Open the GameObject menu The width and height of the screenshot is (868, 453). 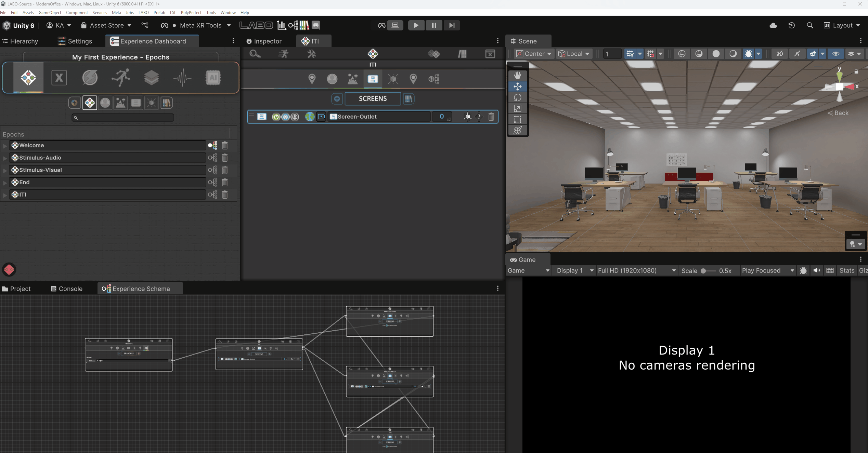50,12
